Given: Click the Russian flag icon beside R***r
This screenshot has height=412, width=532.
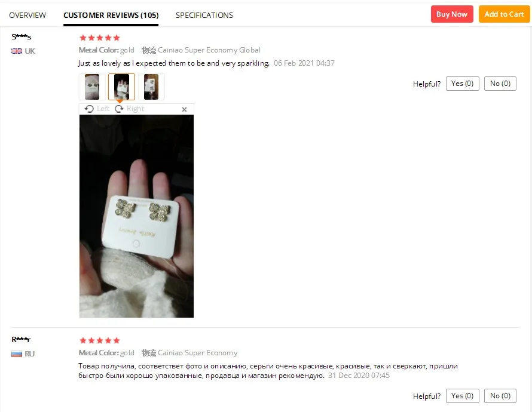Looking at the screenshot, I should pyautogui.click(x=17, y=354).
